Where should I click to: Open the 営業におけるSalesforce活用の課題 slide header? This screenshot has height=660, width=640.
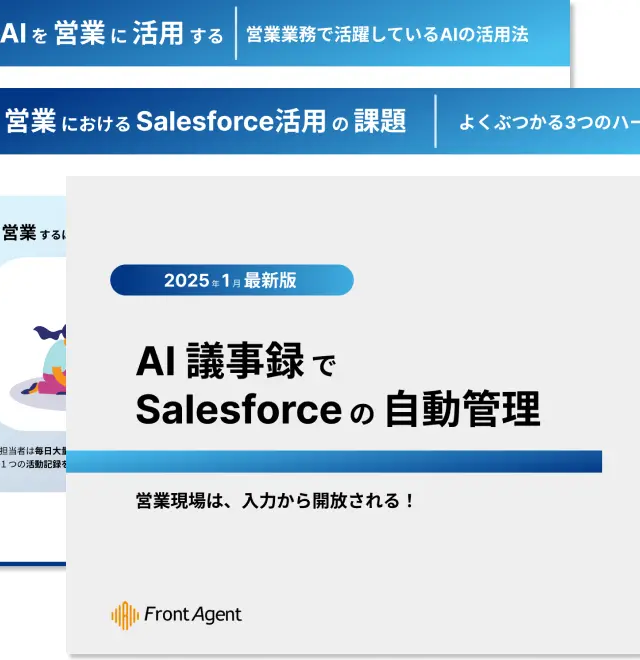(x=206, y=122)
